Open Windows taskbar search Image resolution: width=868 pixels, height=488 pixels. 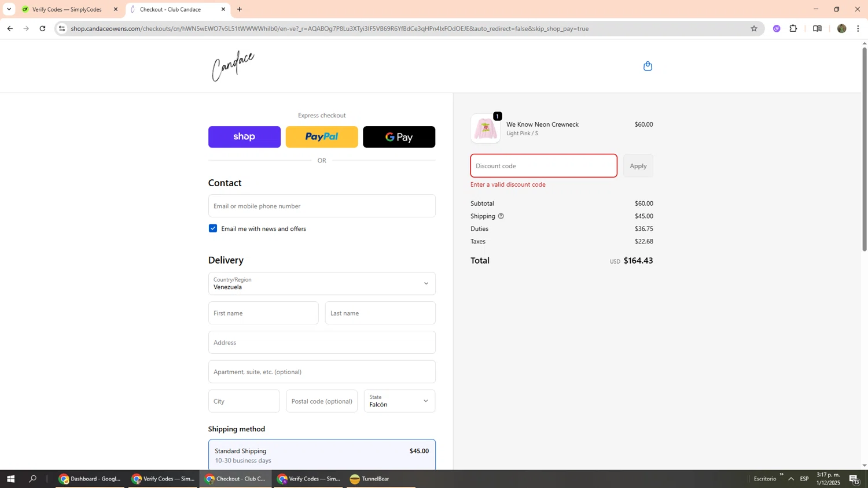(x=33, y=479)
